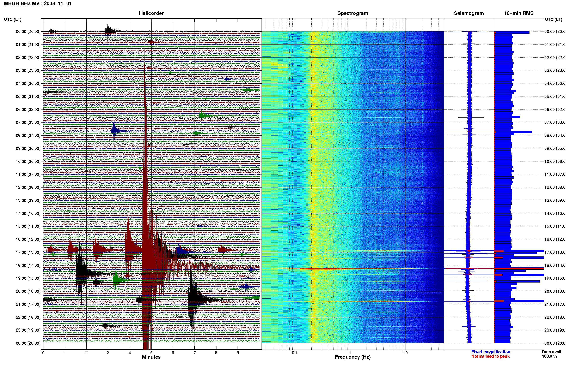This screenshot has height=368, width=588.
Task: Click the '10-min RMS' panel heading
Action: coord(519,13)
